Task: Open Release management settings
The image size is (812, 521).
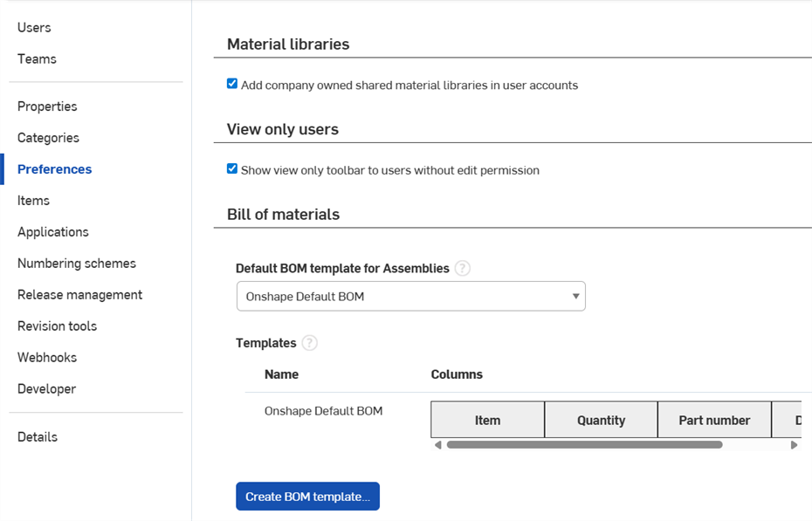Action: pyautogui.click(x=79, y=295)
